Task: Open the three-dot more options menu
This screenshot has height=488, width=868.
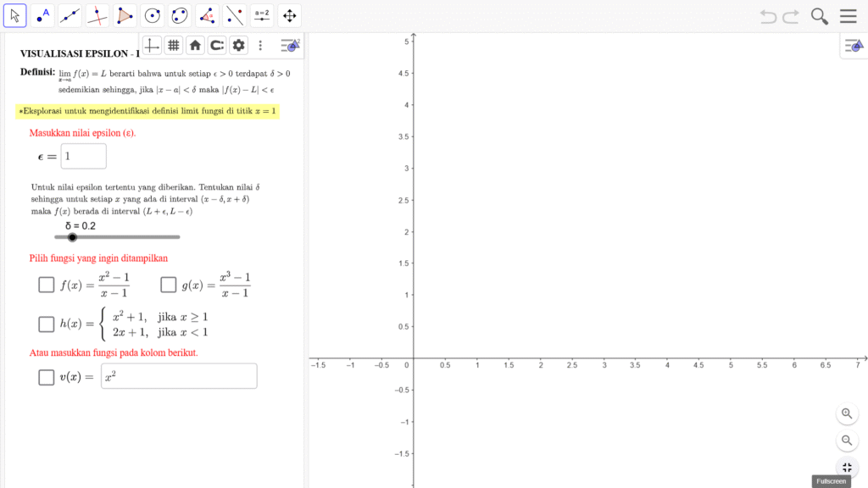Action: 260,46
